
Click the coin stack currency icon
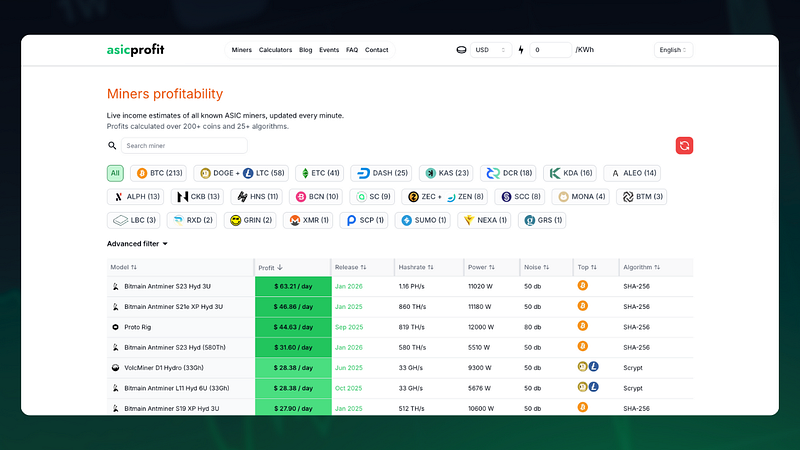(x=461, y=50)
